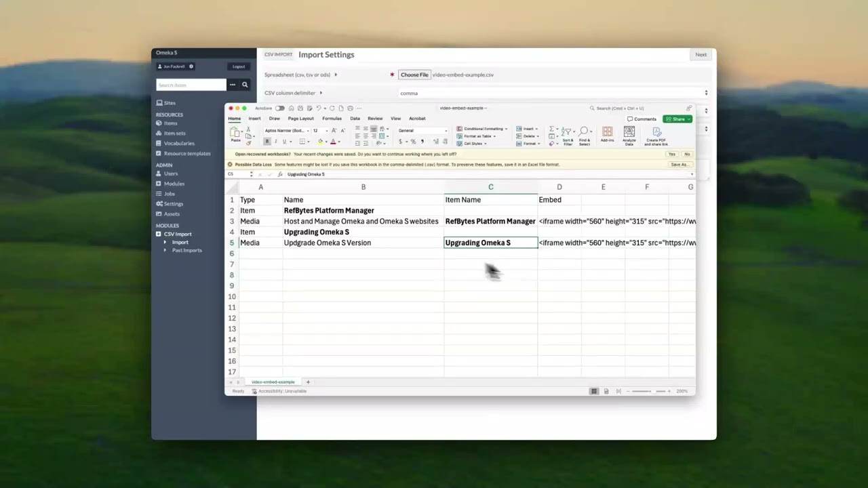Click the Redo arrow in Excel

(x=332, y=108)
